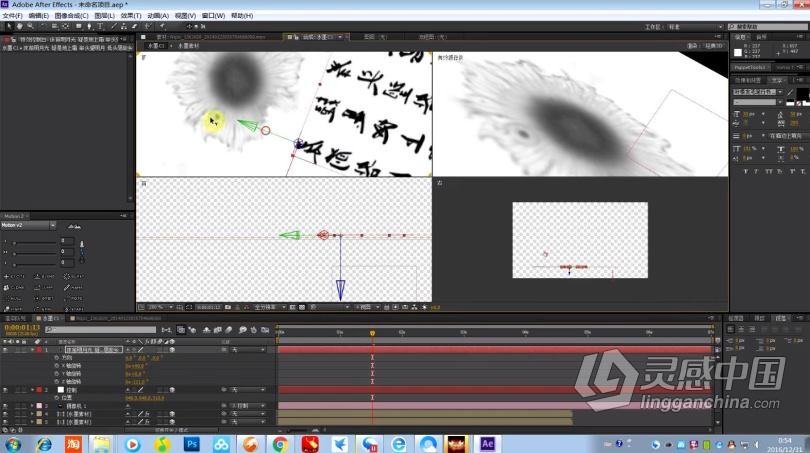Click the Brainstorm timeline icon
Screen dimensions: 810x453
coord(242,330)
